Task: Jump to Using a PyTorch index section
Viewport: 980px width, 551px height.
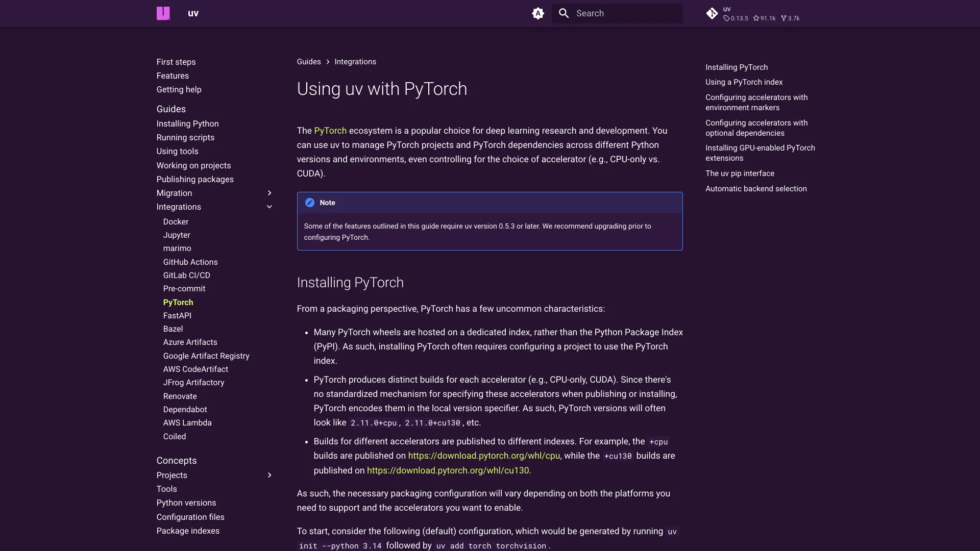Action: pos(744,82)
